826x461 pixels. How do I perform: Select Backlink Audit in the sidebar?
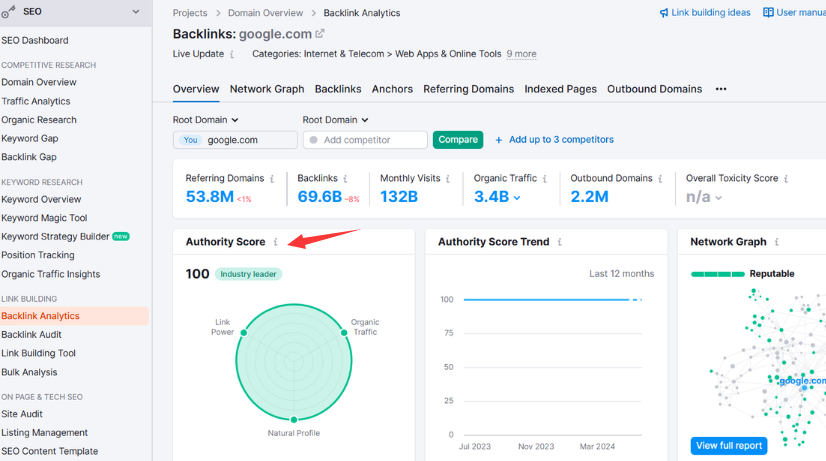[x=31, y=335]
